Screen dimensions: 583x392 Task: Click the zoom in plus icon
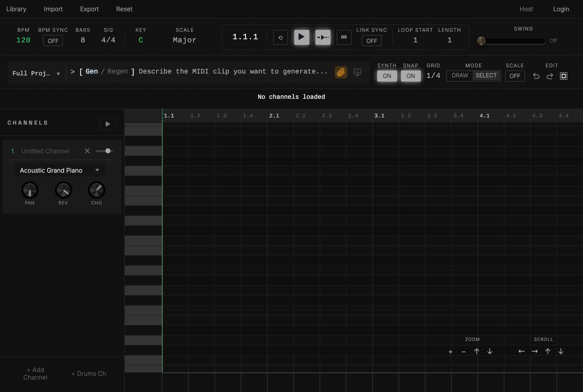(x=450, y=351)
